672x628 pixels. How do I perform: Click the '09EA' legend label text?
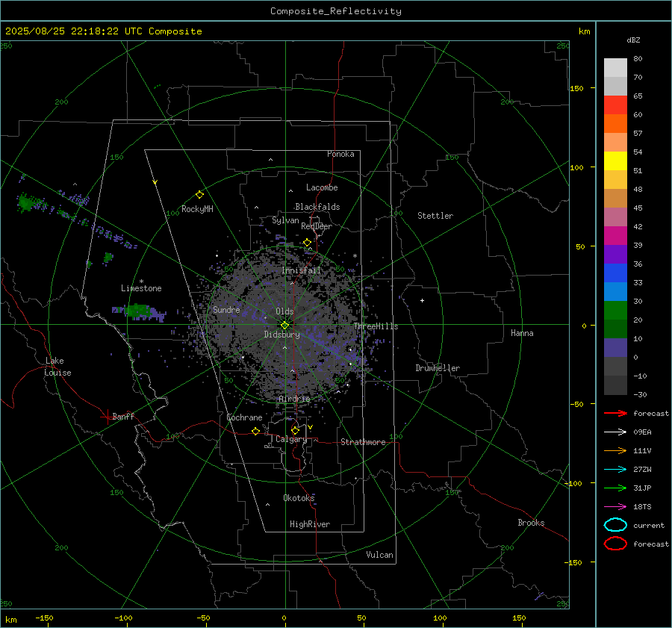[642, 432]
